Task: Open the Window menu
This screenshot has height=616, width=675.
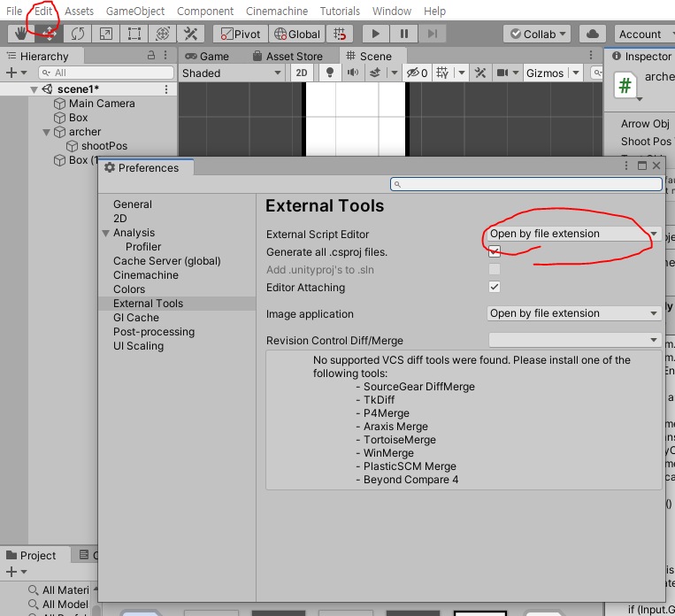Action: 392,12
